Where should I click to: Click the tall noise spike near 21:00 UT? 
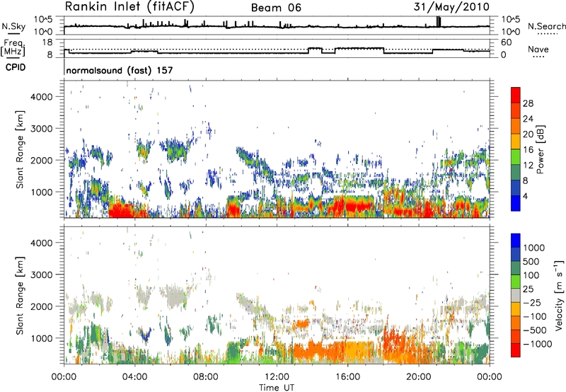click(439, 21)
